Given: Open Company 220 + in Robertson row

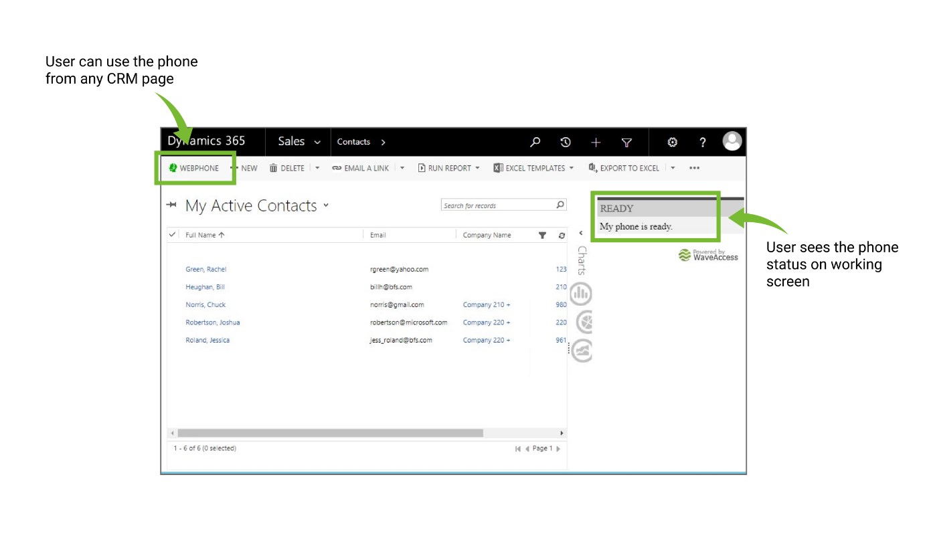Looking at the screenshot, I should click(487, 322).
